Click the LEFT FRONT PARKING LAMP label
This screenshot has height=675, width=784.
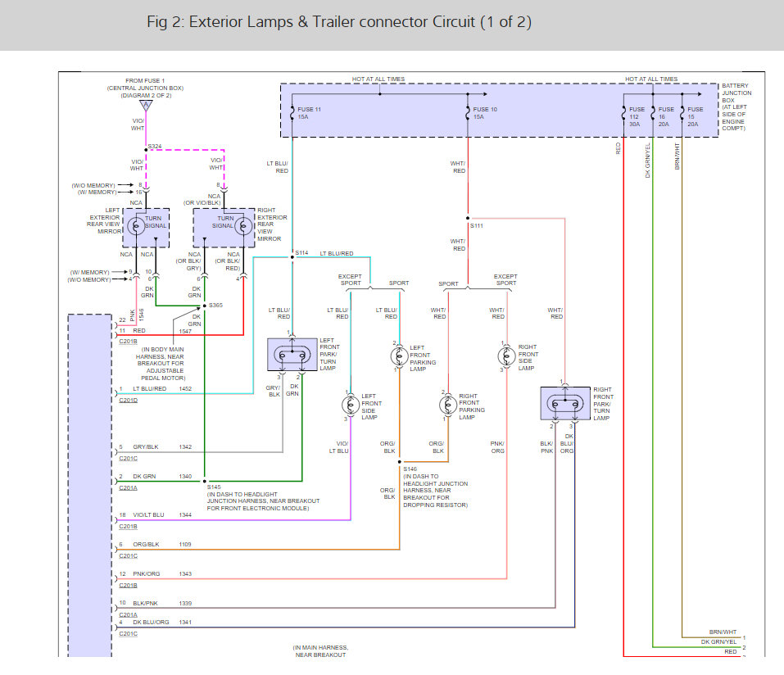pyautogui.click(x=423, y=359)
